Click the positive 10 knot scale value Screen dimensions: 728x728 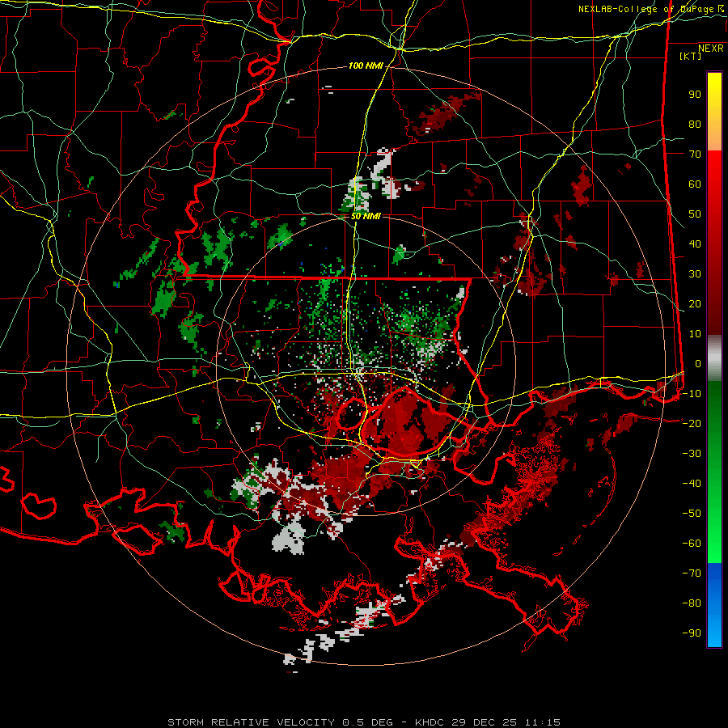pyautogui.click(x=695, y=334)
